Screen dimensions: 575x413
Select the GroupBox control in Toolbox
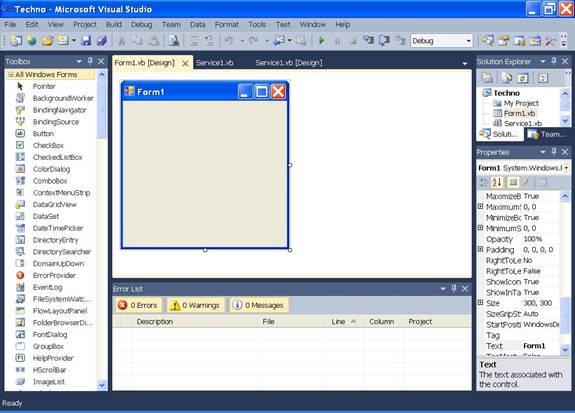[49, 346]
